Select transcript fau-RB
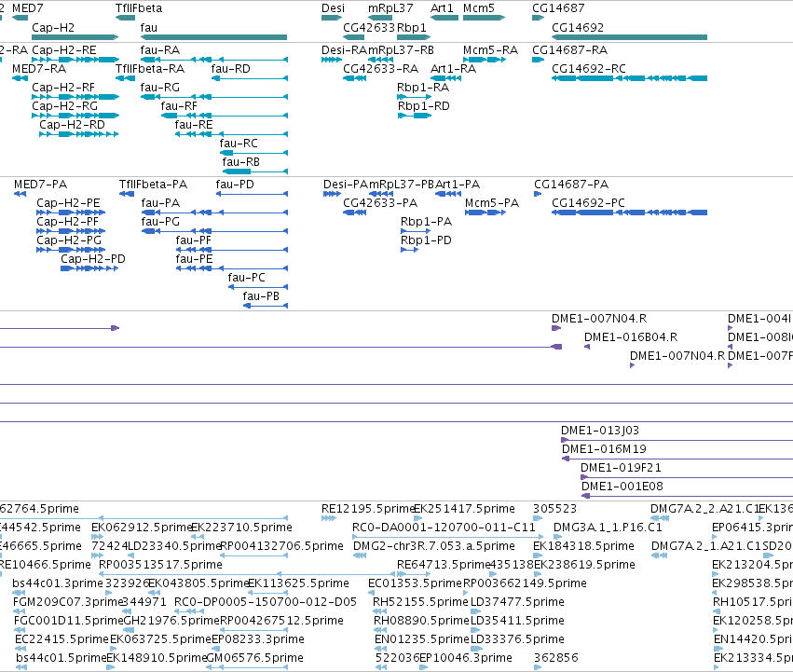 240,162
